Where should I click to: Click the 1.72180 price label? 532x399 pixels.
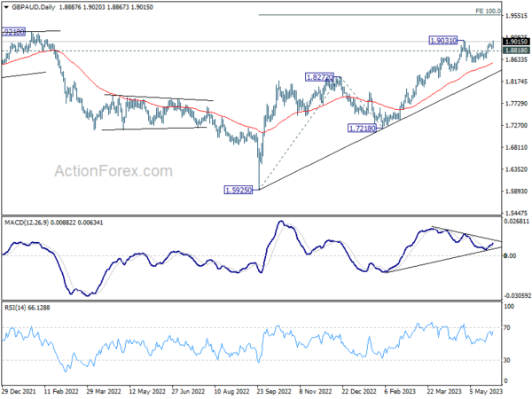pos(362,129)
